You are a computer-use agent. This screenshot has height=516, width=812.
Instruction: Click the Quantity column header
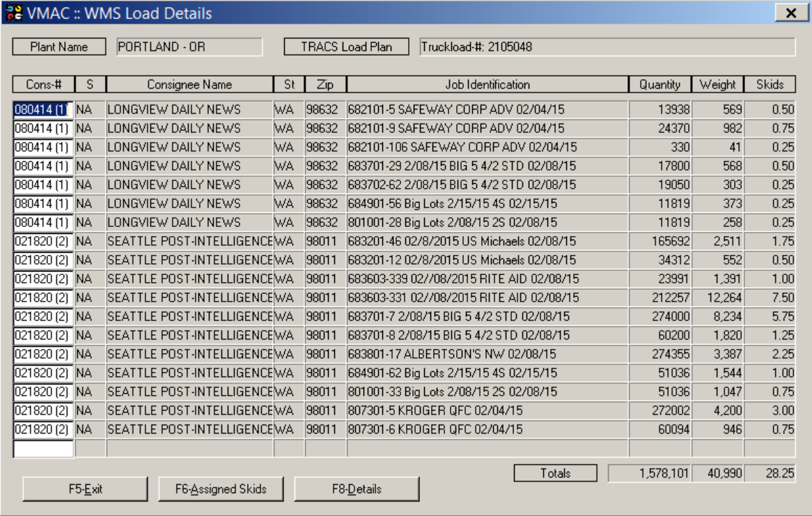659,85
